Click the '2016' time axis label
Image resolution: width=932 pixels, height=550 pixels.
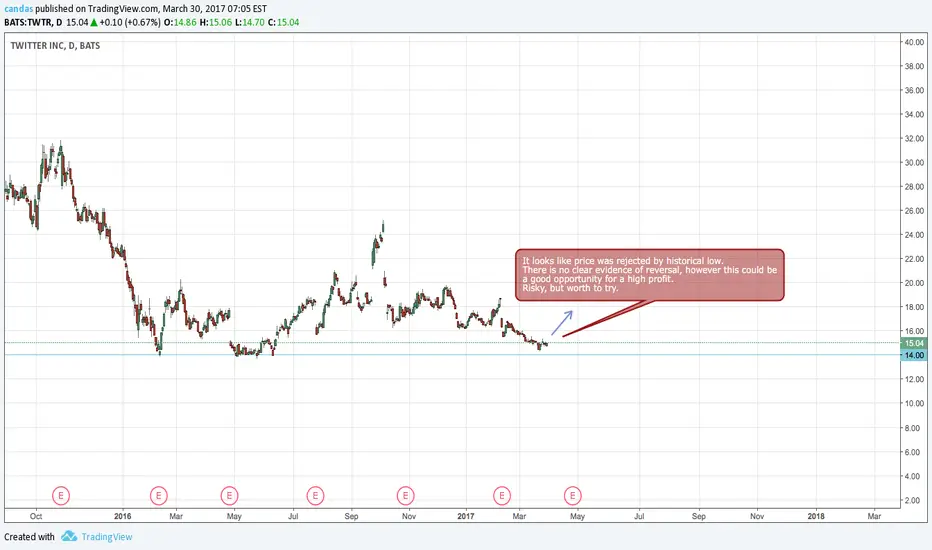pyautogui.click(x=122, y=516)
